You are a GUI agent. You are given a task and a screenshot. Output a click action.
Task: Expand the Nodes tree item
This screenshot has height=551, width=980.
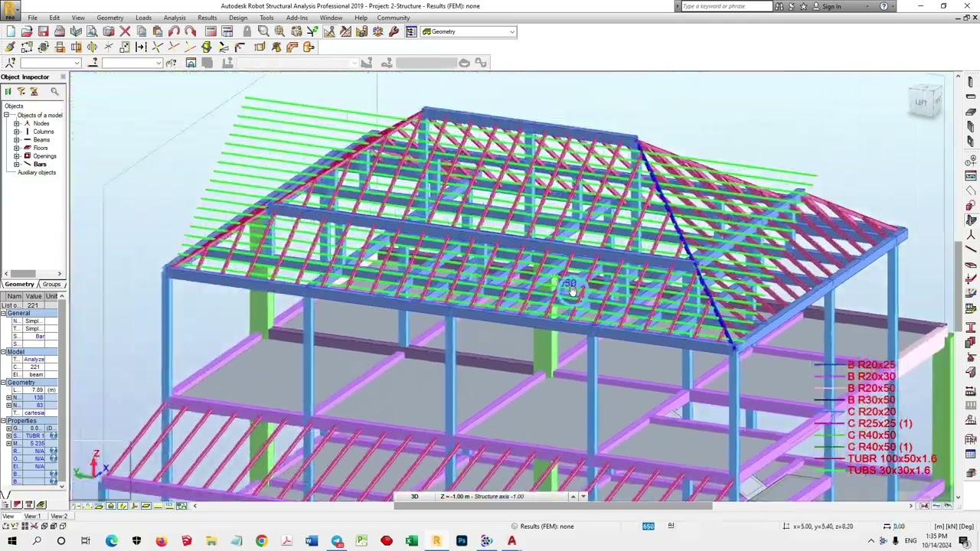17,123
